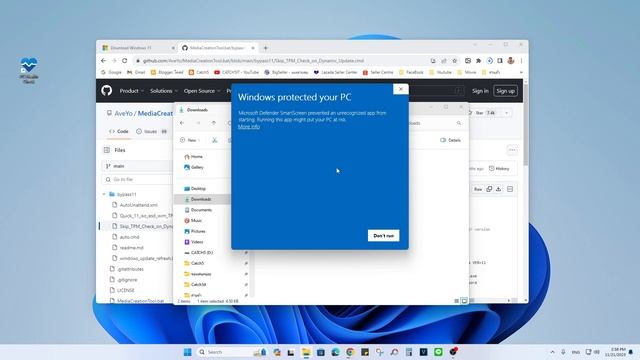The width and height of the screenshot is (640, 360).
Task: Open CATCH5 (D:) drive in sidebar
Action: coord(198,253)
